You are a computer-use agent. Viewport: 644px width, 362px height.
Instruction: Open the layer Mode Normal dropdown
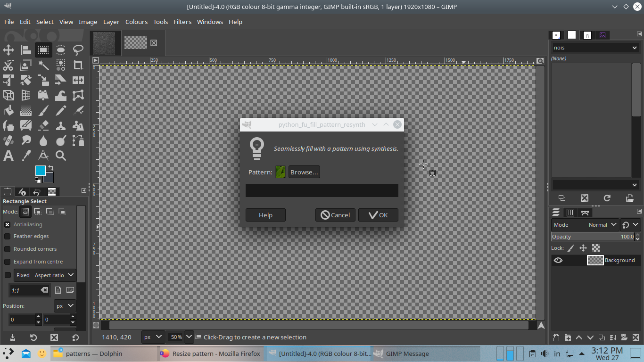tap(585, 225)
